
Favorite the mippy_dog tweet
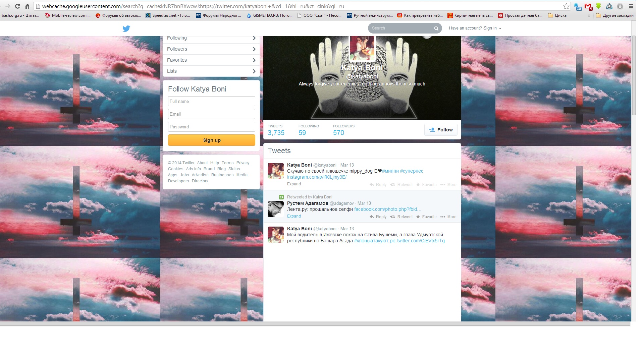426,185
